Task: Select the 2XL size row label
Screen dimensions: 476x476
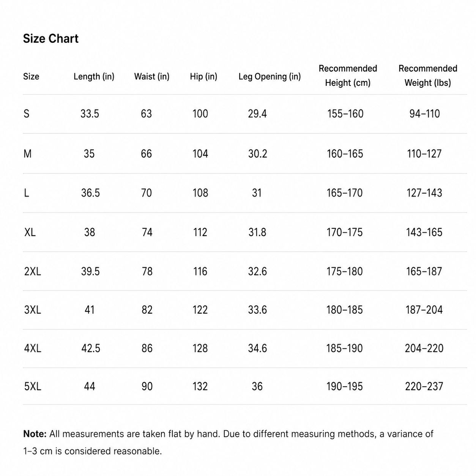Action: (32, 271)
